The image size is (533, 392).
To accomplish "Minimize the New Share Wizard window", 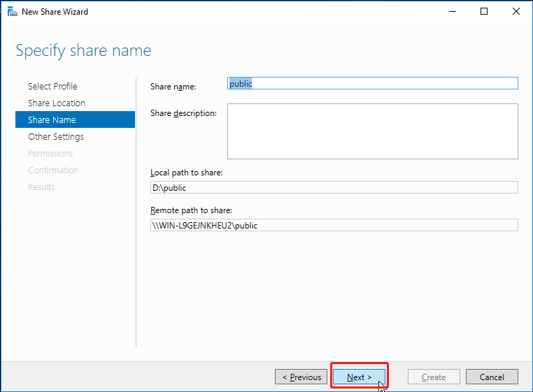I will (451, 11).
